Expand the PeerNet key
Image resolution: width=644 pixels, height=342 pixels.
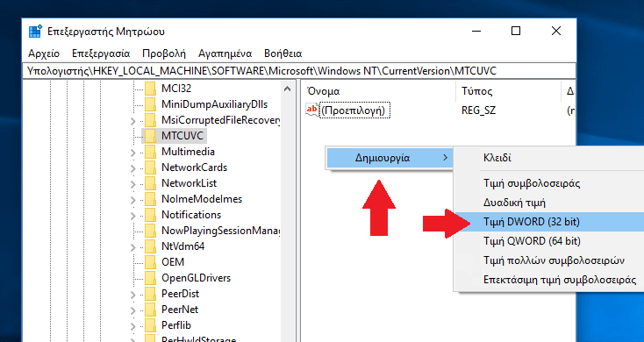(132, 310)
